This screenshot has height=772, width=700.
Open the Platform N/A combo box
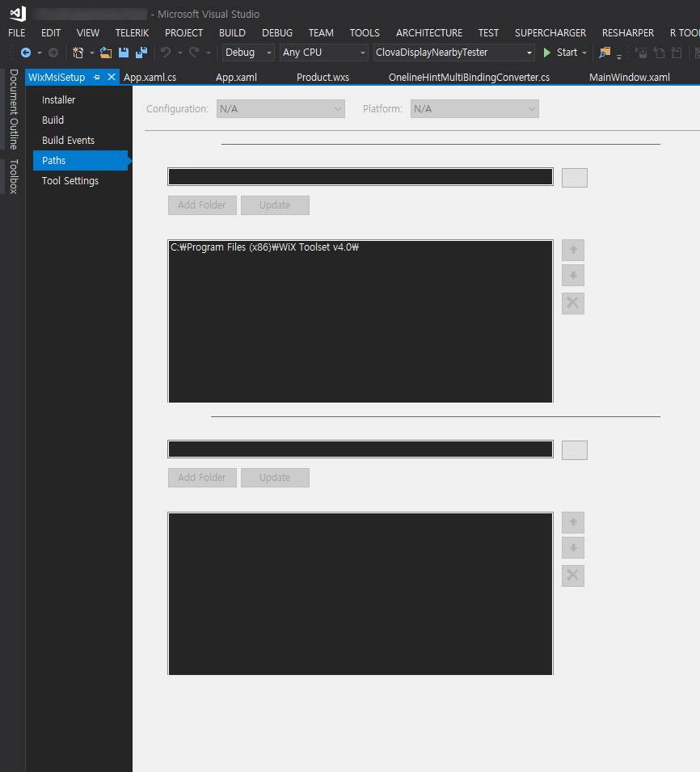pyautogui.click(x=474, y=109)
